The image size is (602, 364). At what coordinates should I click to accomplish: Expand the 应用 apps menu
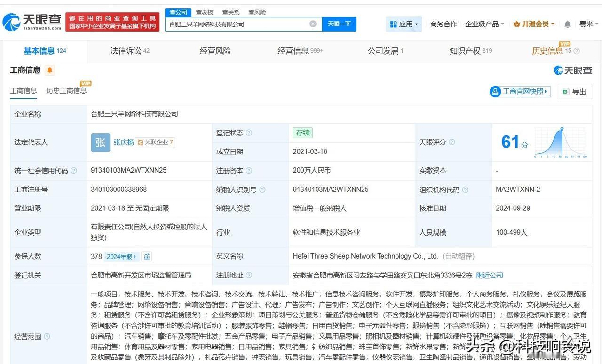click(404, 24)
